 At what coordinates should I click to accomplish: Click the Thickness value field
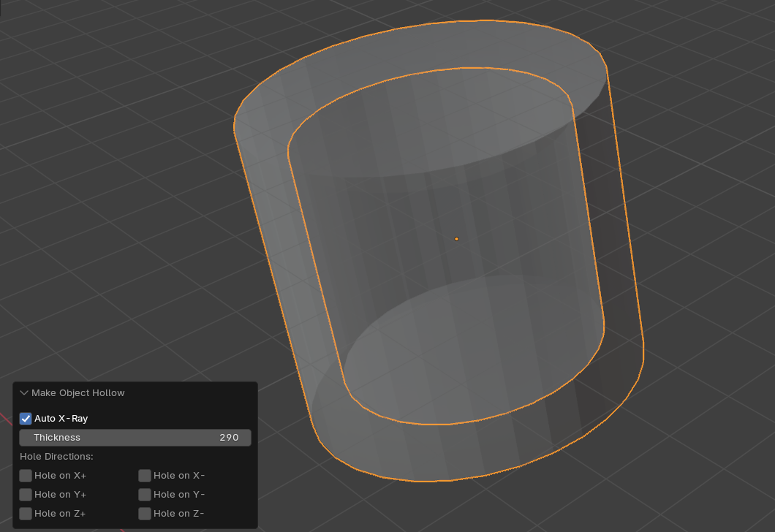pos(229,437)
